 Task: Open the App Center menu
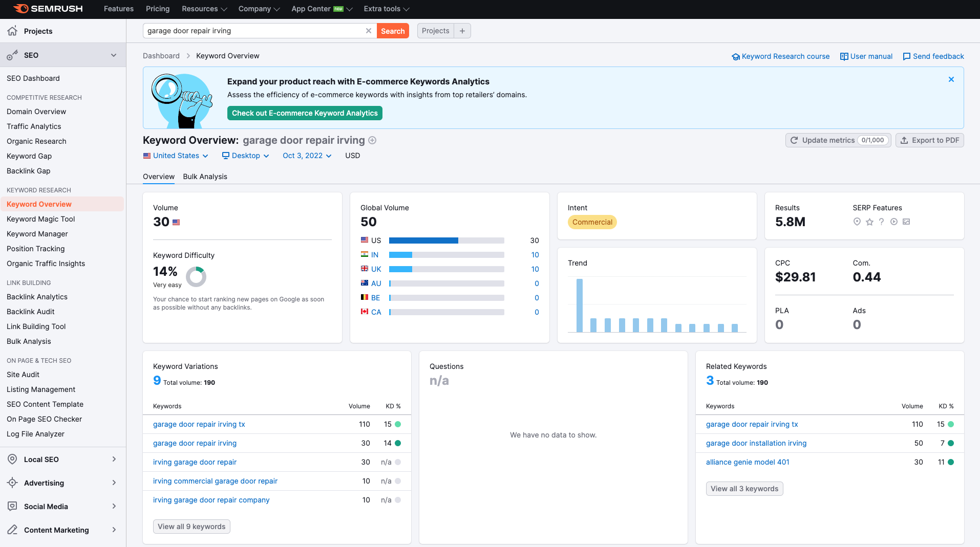pyautogui.click(x=322, y=9)
